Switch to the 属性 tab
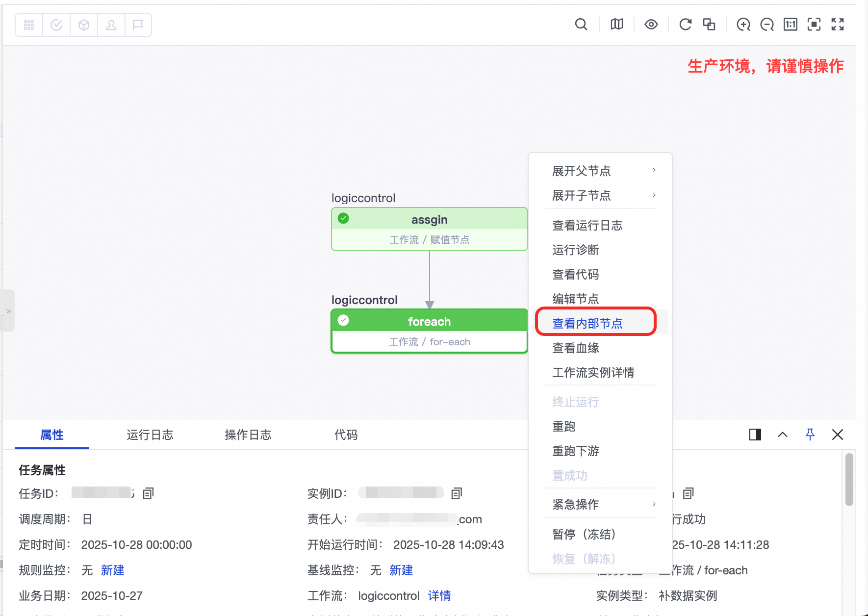The width and height of the screenshot is (868, 616). [52, 435]
